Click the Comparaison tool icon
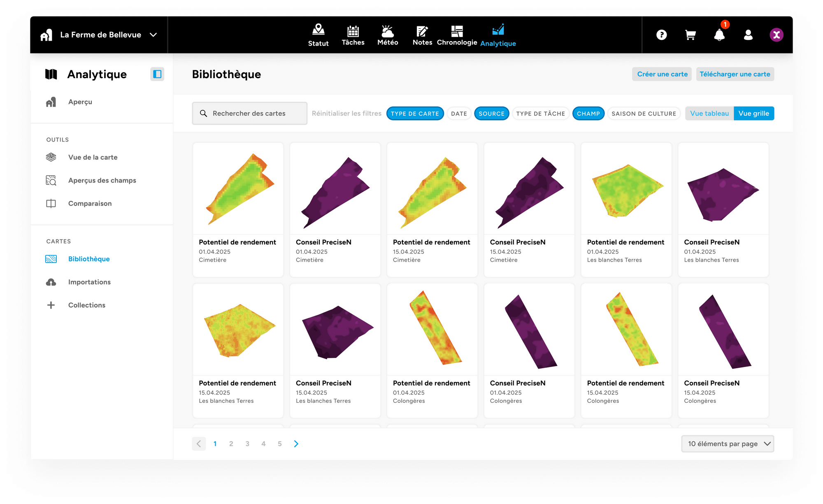823x504 pixels. point(52,203)
